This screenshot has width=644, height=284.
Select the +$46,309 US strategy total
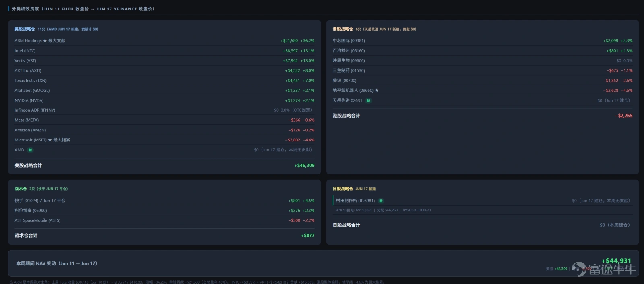click(x=304, y=166)
